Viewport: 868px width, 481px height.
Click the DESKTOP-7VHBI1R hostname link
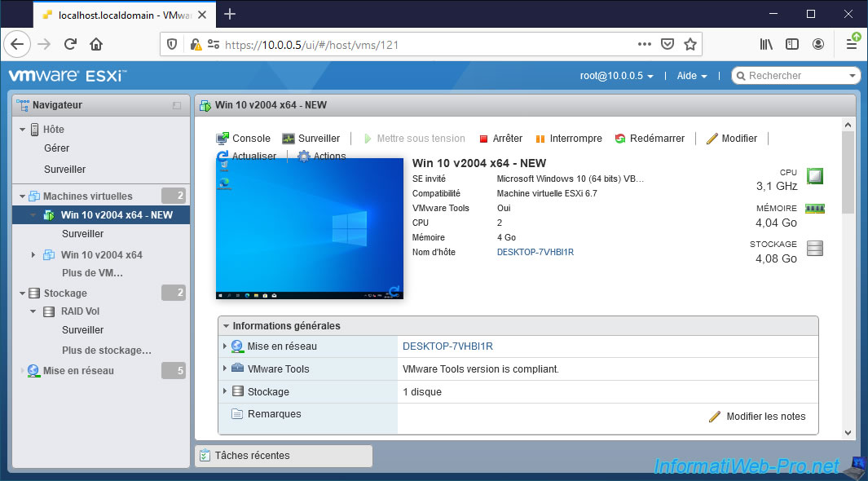tap(535, 252)
